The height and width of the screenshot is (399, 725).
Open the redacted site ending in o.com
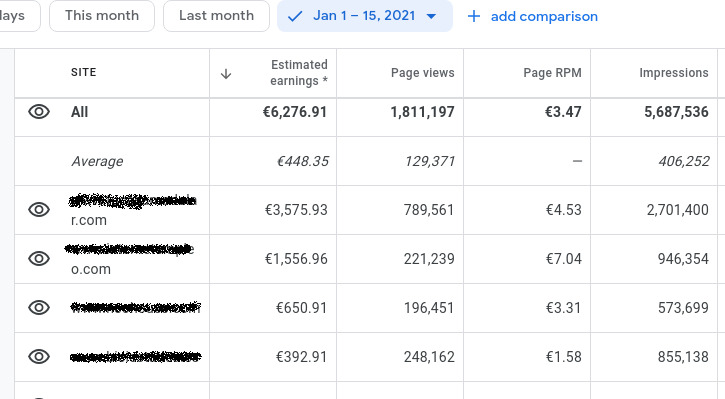pyautogui.click(x=129, y=259)
